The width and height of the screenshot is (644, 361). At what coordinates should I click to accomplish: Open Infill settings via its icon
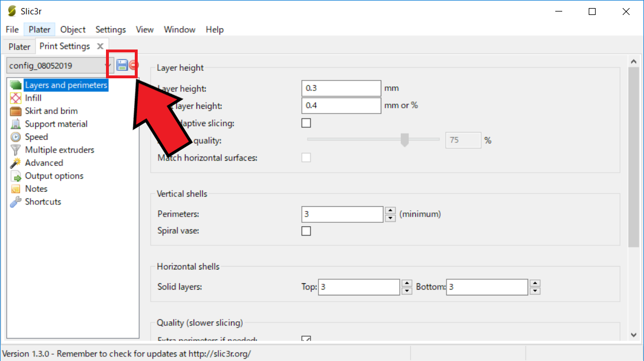pyautogui.click(x=16, y=98)
